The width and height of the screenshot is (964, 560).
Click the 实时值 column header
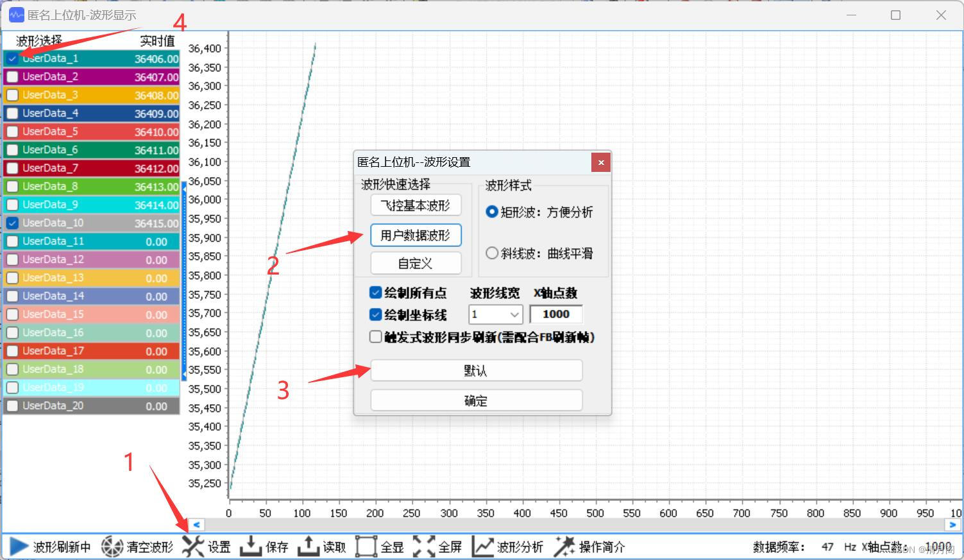tap(158, 40)
